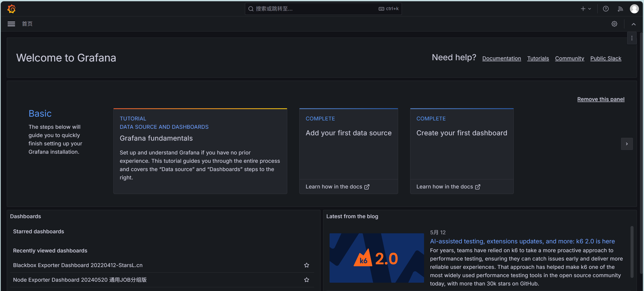Open external docs icon under first dashboard
The width and height of the screenshot is (644, 291).
[477, 187]
